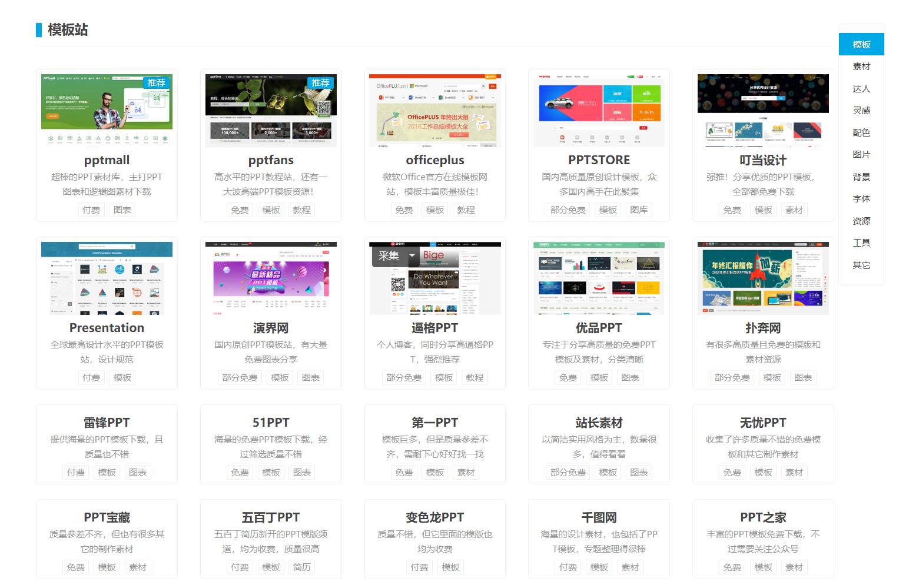The width and height of the screenshot is (919, 588).
Task: Open the 雷锋PPT card title
Action: pos(107,423)
